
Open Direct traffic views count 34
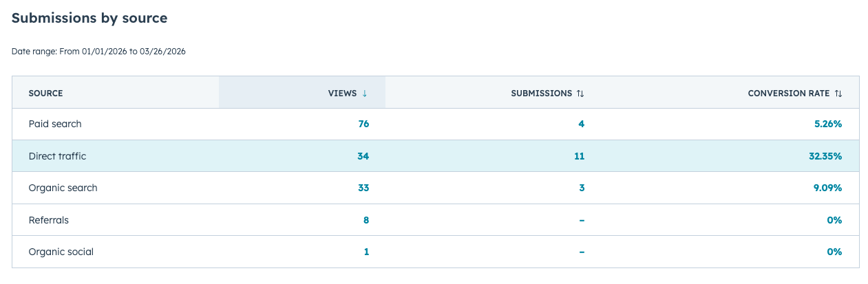pos(363,156)
